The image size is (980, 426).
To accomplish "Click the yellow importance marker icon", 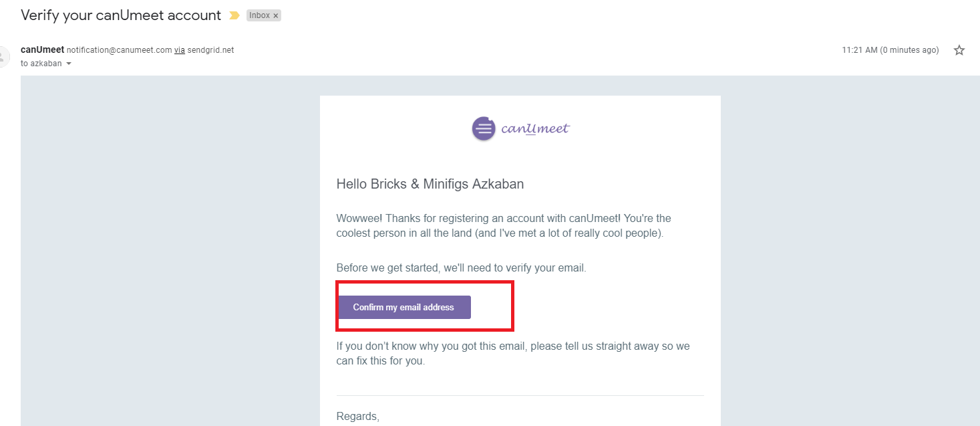I will [x=234, y=15].
